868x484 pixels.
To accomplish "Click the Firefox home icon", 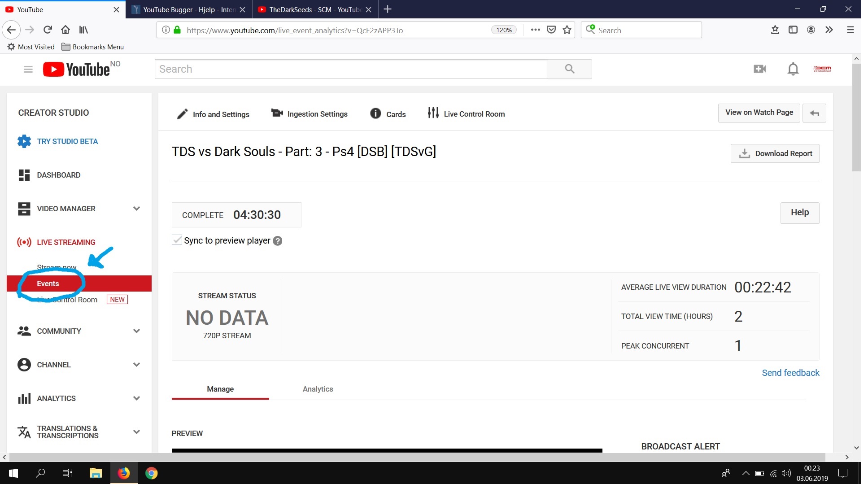I will pos(65,30).
